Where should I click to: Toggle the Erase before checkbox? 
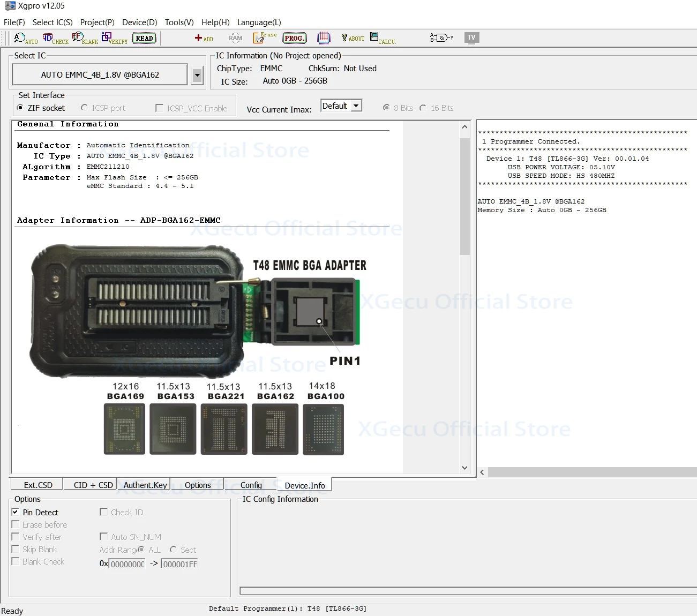point(16,524)
